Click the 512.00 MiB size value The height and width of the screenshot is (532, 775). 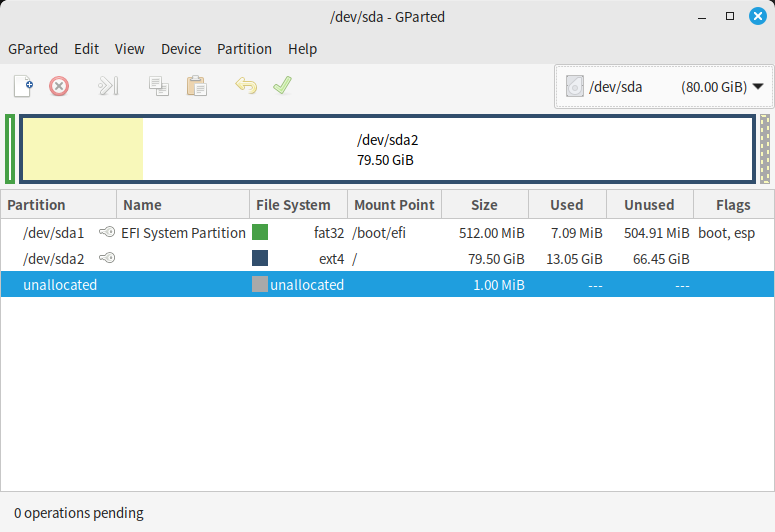[x=491, y=232]
